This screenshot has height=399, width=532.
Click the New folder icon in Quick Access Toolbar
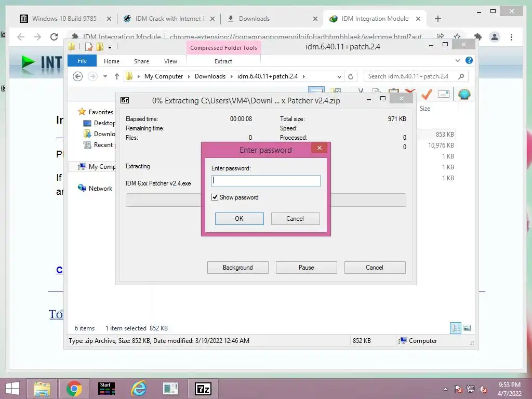(100, 47)
